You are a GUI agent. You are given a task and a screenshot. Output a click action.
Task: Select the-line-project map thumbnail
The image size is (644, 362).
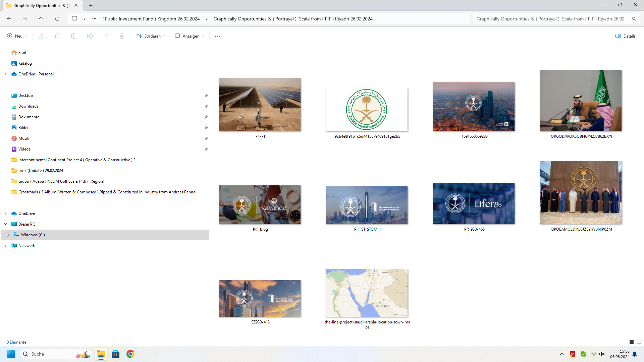[x=367, y=293]
